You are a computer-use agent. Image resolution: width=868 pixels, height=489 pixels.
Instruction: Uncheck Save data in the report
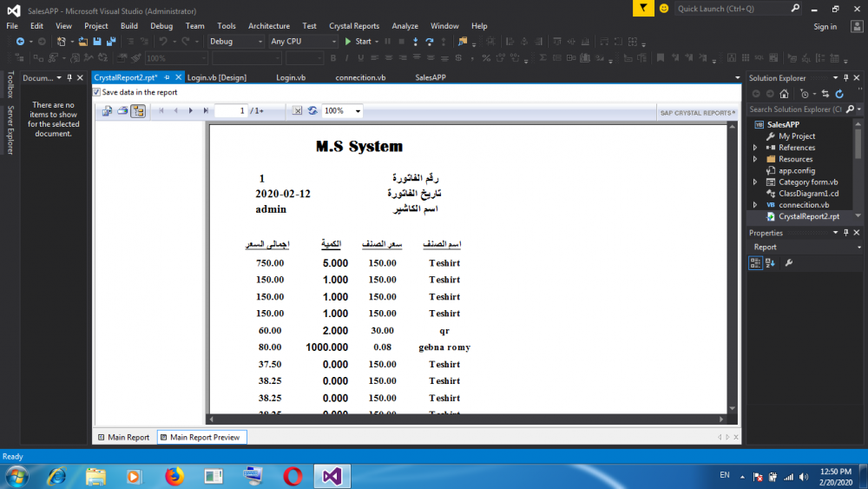tap(97, 92)
